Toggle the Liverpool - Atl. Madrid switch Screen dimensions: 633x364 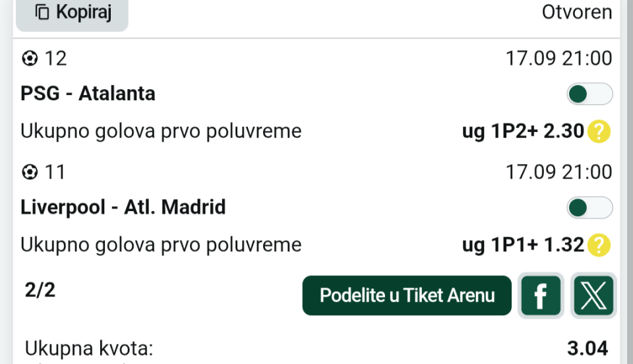589,208
